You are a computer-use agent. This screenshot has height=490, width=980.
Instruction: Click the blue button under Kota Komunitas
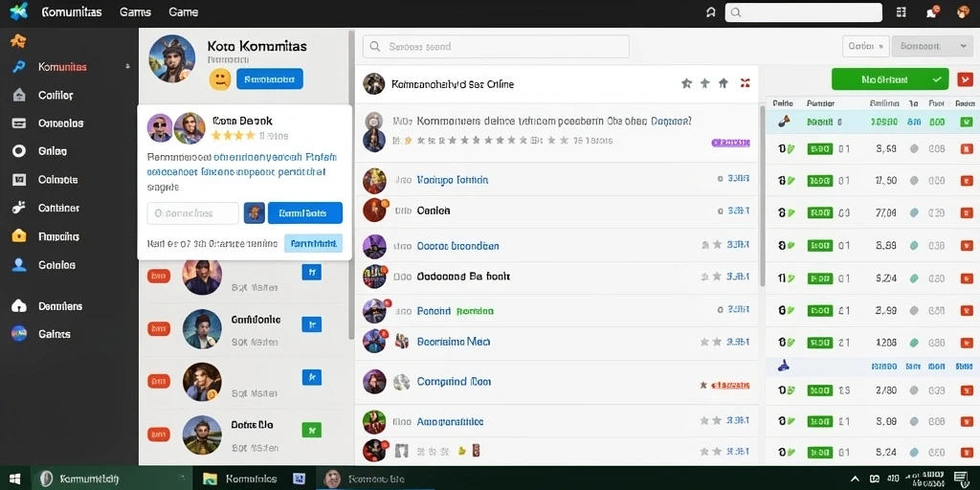pyautogui.click(x=269, y=79)
